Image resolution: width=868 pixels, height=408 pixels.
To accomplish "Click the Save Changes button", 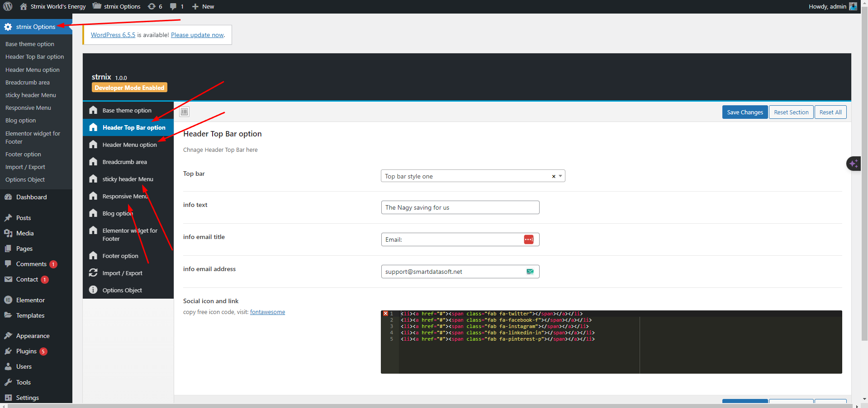I will tap(745, 112).
